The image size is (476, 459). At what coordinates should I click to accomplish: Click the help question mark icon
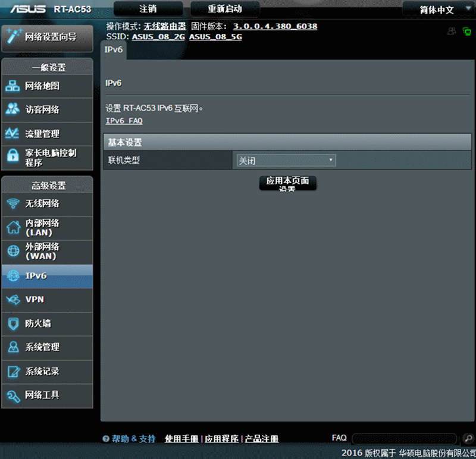tap(106, 439)
